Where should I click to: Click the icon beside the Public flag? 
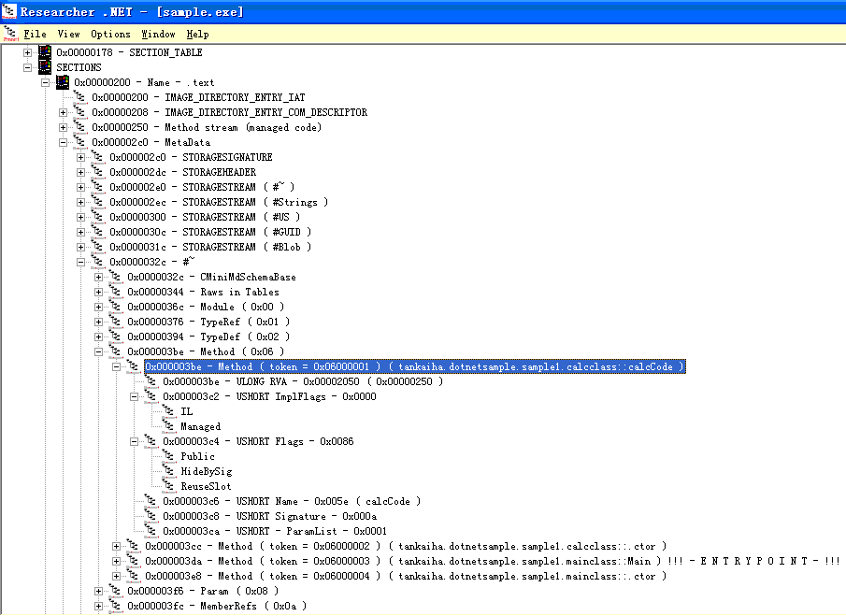click(169, 456)
